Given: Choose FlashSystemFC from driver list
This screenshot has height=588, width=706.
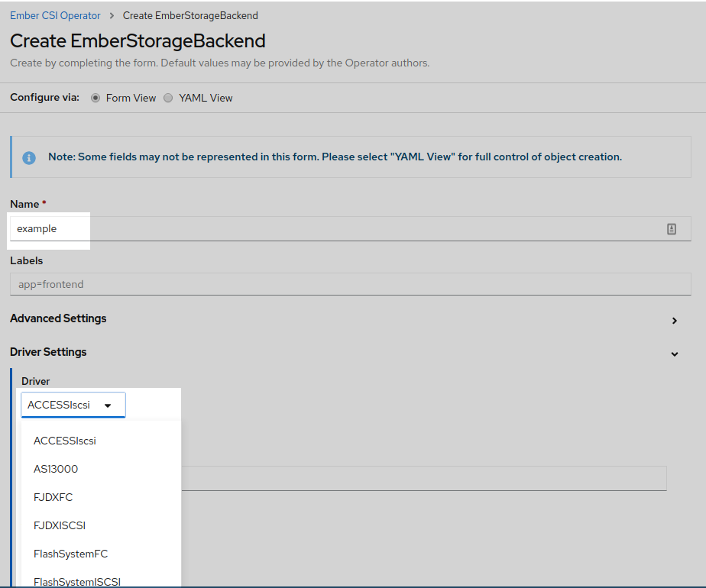Looking at the screenshot, I should coord(71,554).
